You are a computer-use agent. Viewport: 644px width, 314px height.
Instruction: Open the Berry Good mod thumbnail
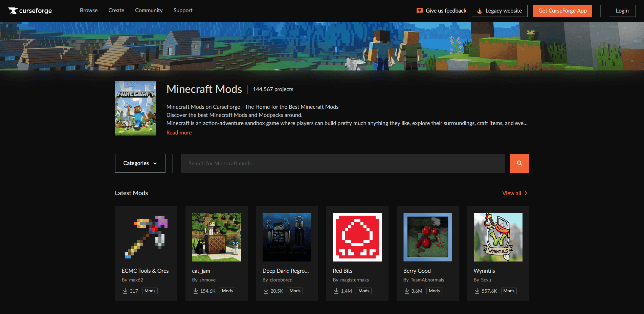(x=427, y=237)
